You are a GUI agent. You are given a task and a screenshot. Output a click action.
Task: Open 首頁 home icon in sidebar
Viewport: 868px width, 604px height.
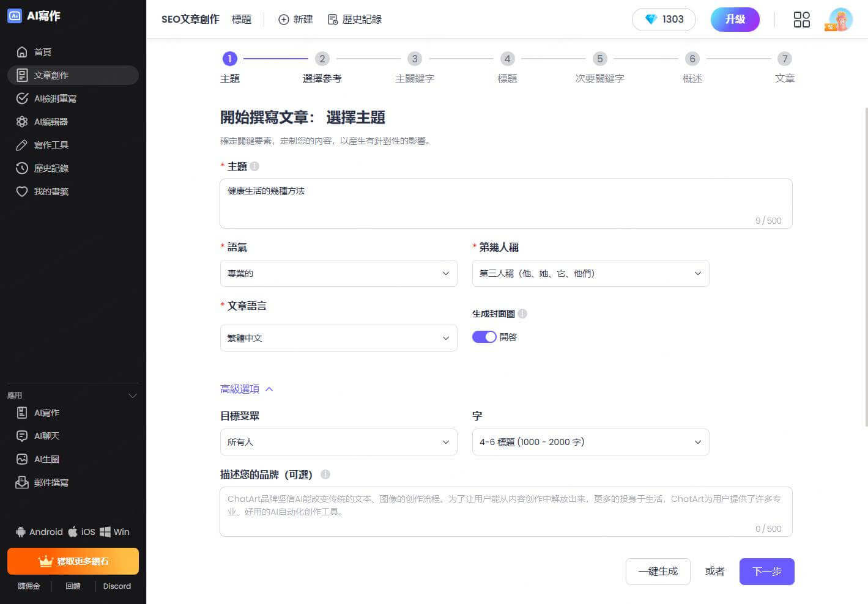click(x=22, y=52)
